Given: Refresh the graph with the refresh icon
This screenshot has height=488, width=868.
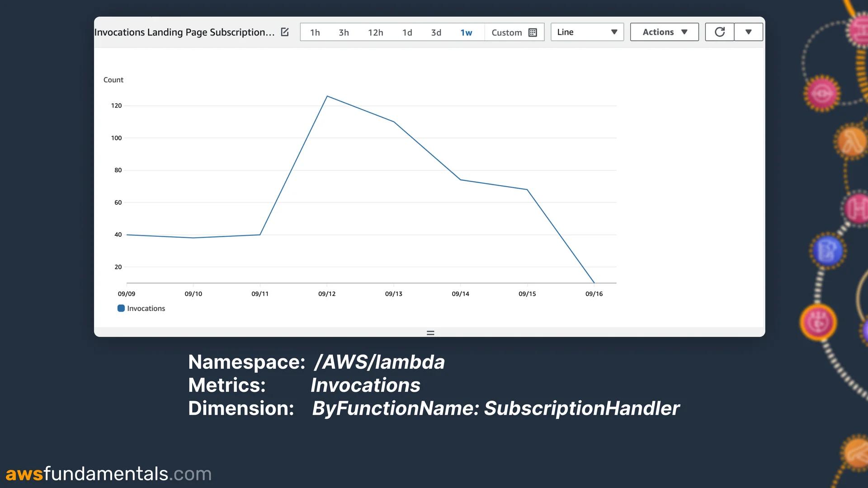Looking at the screenshot, I should pyautogui.click(x=719, y=32).
